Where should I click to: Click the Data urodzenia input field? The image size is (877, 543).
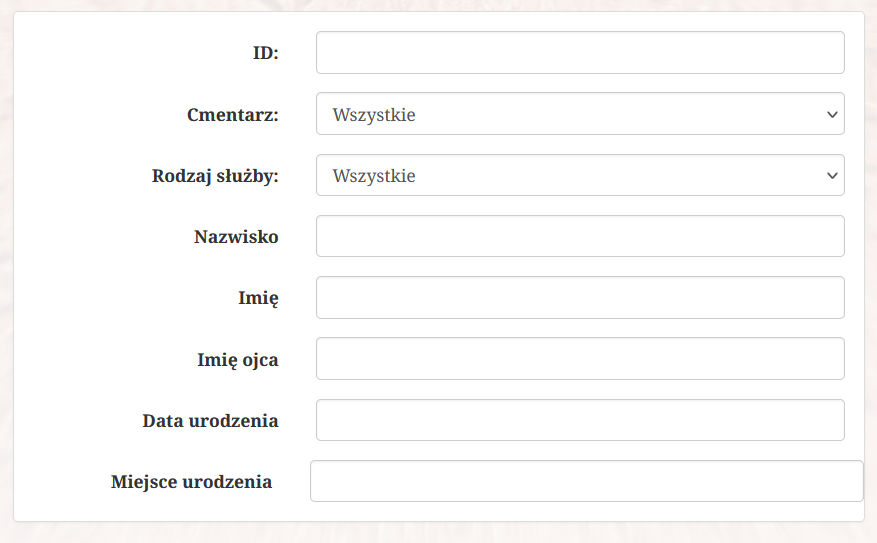point(580,420)
